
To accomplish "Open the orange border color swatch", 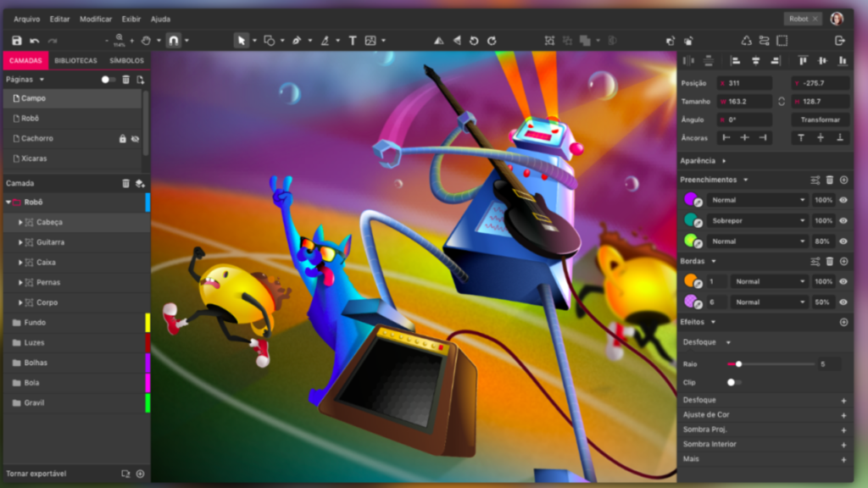I will click(690, 280).
